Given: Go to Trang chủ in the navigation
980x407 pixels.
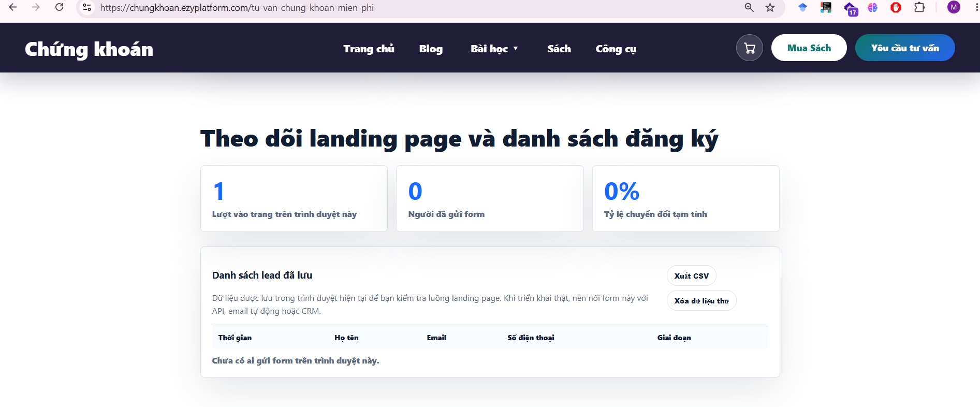Looking at the screenshot, I should pyautogui.click(x=369, y=49).
